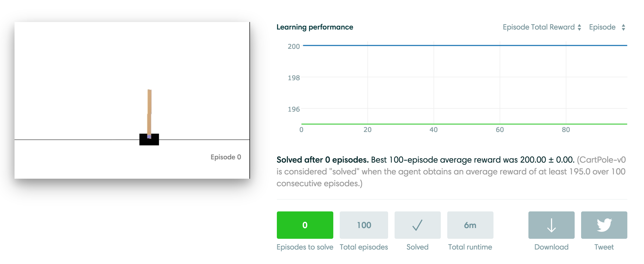
Task: Open the Episode x-axis dropdown
Action: tap(607, 27)
